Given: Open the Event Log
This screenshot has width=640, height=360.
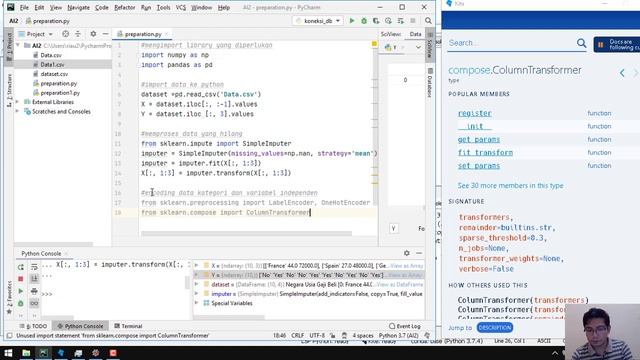Looking at the screenshot, I should point(405,326).
